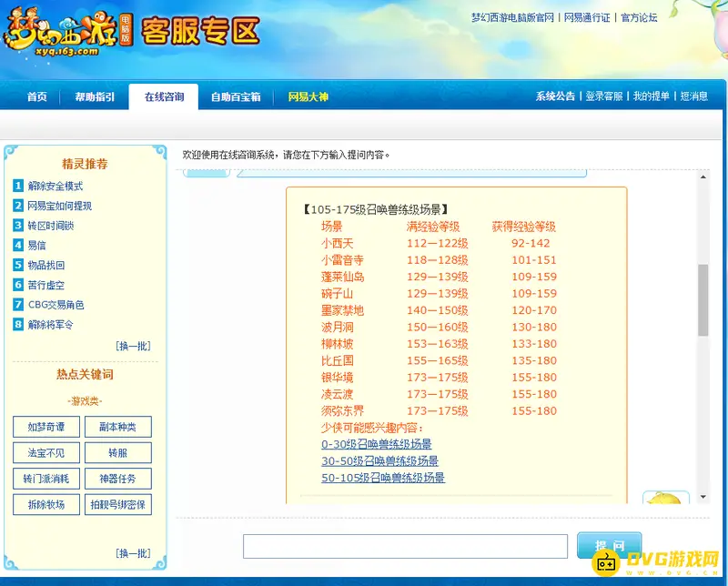The image size is (728, 586).
Task: Click 登录客服 link
Action: pyautogui.click(x=604, y=96)
